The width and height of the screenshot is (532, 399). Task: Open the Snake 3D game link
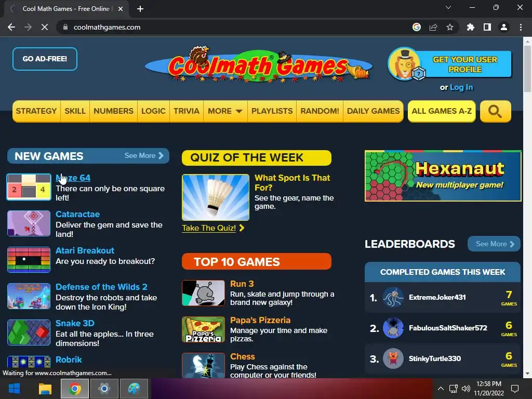(x=75, y=323)
